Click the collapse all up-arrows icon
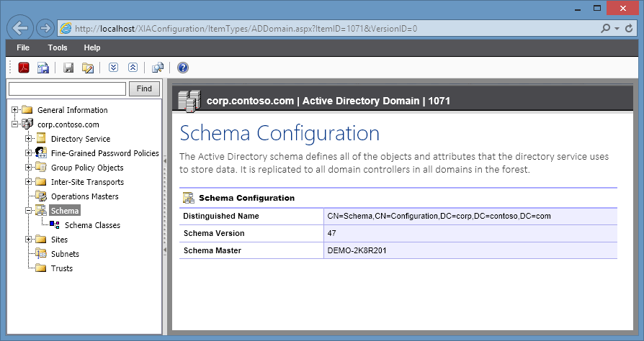 coord(133,68)
